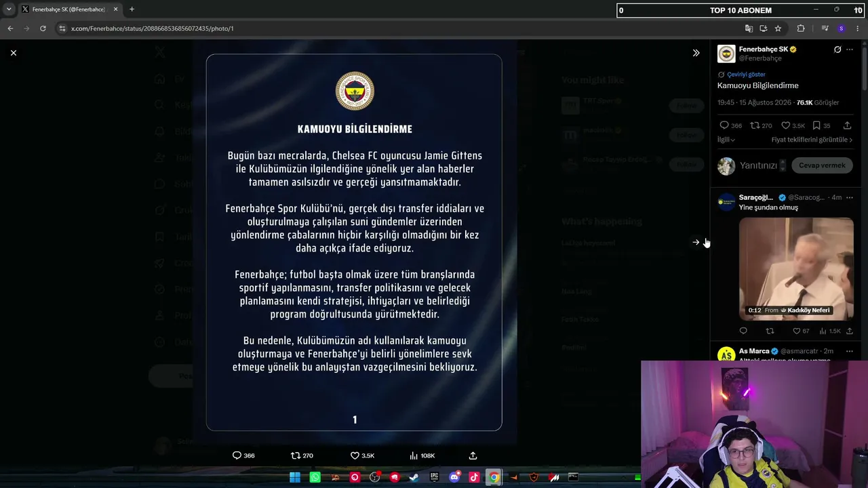Open 'Fiyat tekliflerini görüntüle' link
868x488 pixels.
click(x=812, y=140)
